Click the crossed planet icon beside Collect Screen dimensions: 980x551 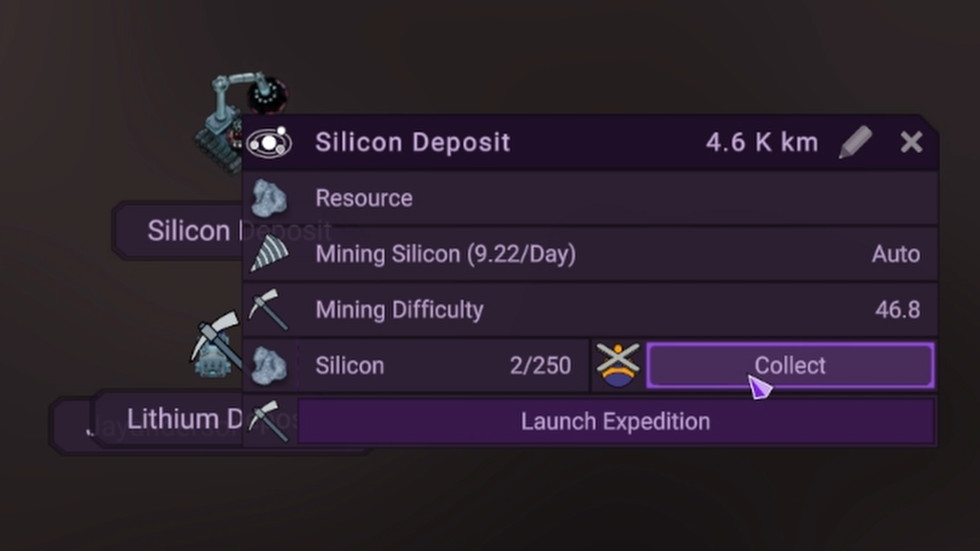tap(618, 365)
